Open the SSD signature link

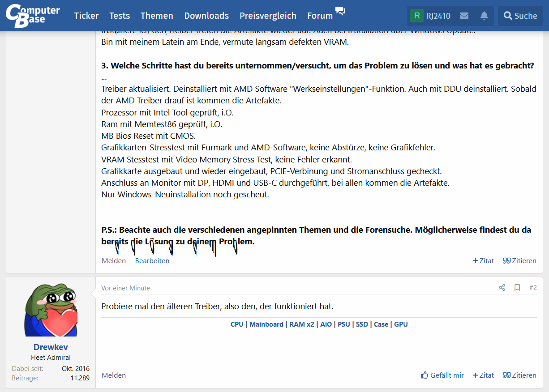click(362, 324)
